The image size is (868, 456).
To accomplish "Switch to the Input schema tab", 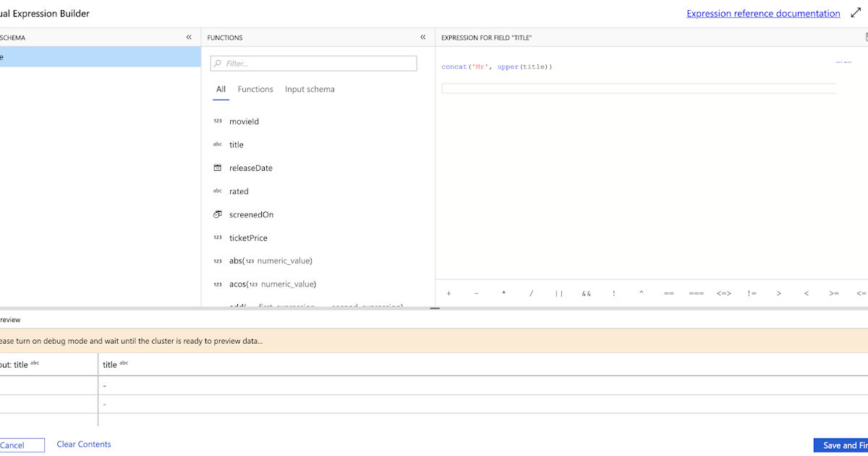I will click(x=310, y=89).
